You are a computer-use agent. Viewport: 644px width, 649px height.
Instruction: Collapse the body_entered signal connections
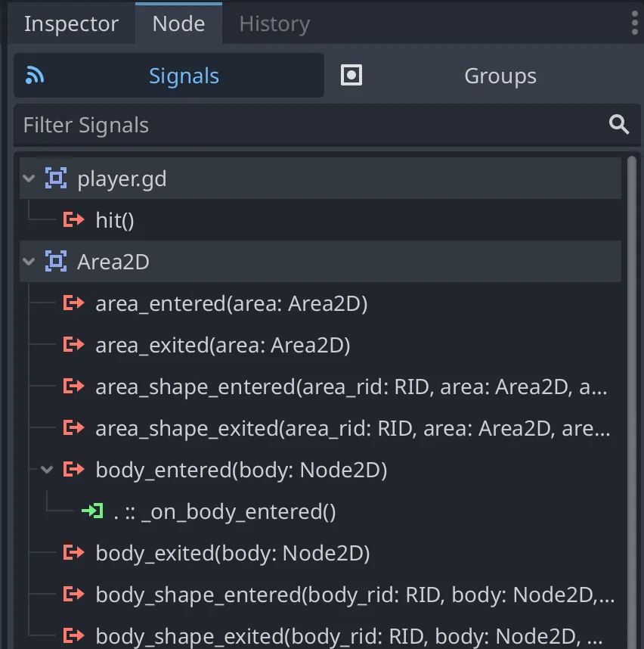coord(47,470)
